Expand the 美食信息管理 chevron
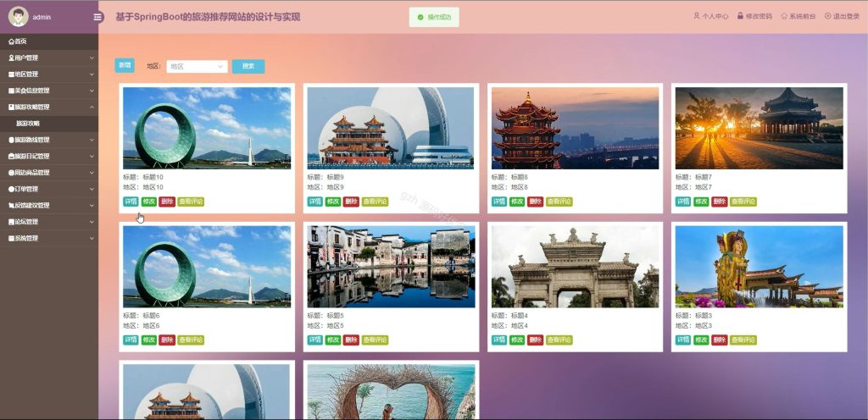This screenshot has width=868, height=420. [x=92, y=91]
